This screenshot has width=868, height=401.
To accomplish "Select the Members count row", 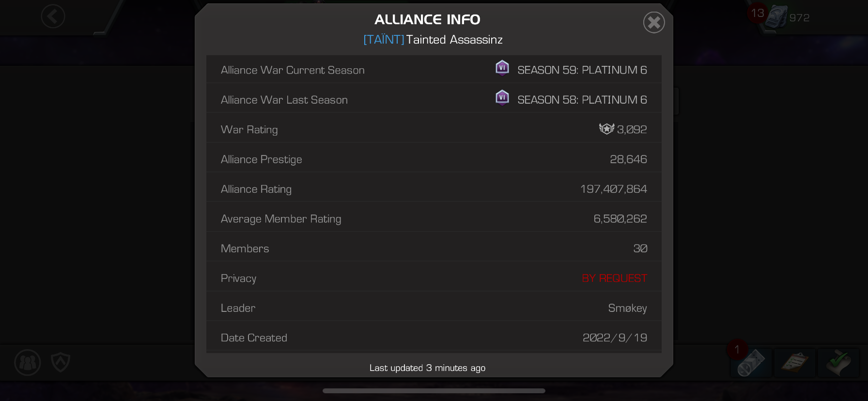I will [x=434, y=248].
